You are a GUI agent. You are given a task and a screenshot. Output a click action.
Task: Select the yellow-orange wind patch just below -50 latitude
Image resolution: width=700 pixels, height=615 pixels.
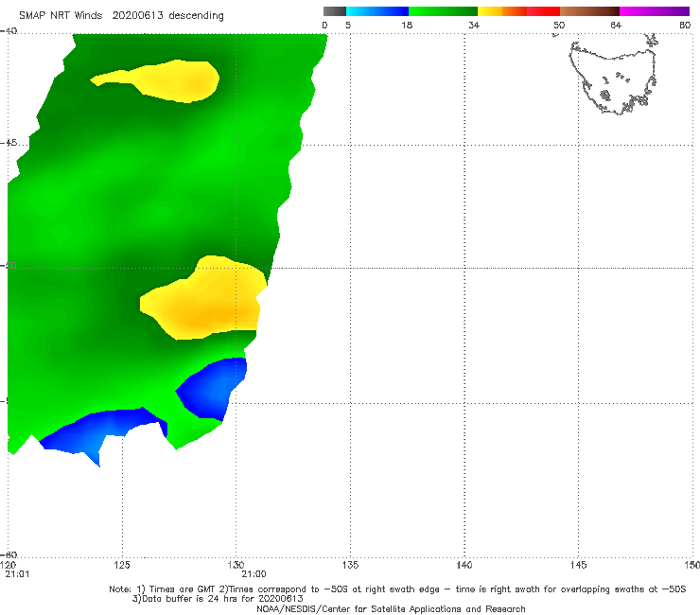coord(203,298)
